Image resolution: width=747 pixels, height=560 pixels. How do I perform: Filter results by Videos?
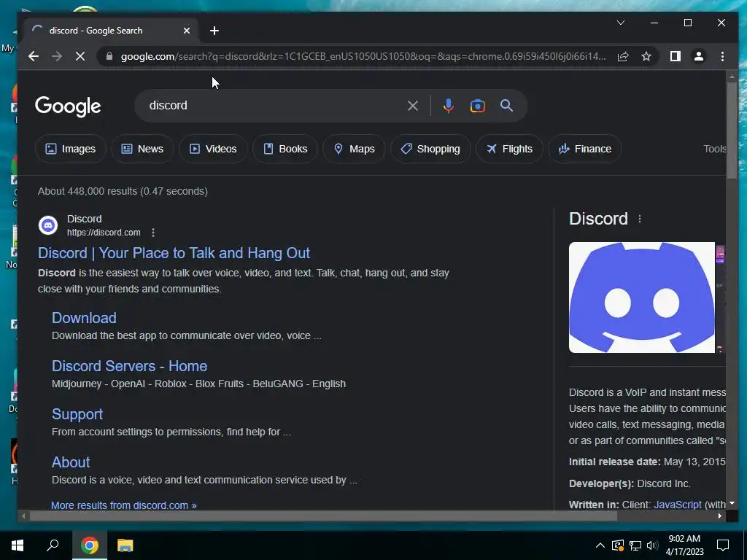click(x=214, y=149)
